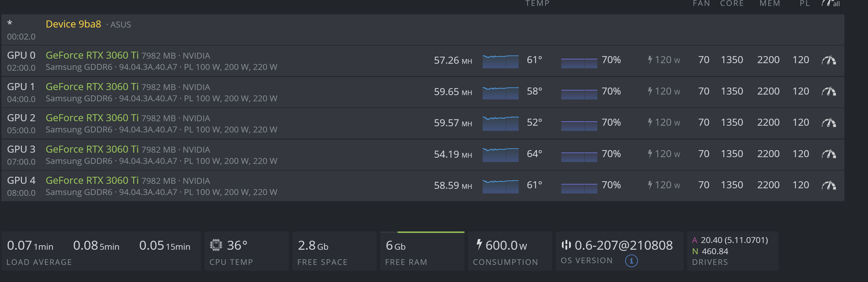Click the Device 9ba8 name link

point(73,24)
